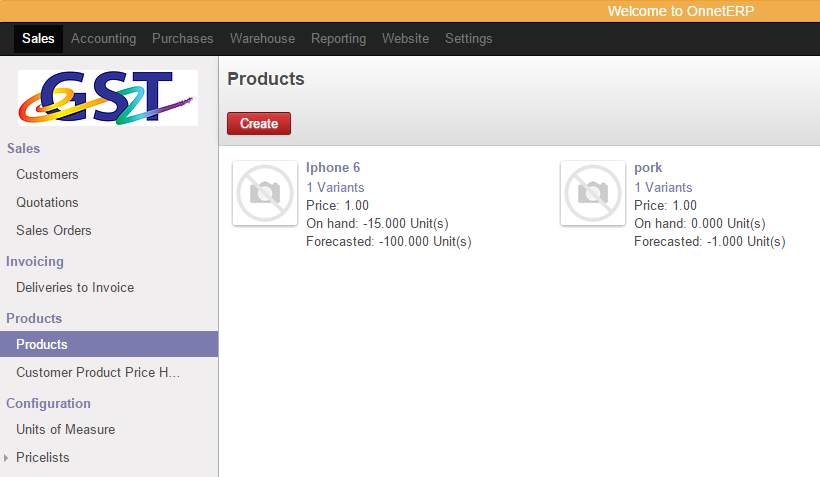Go to Sales Orders
820x477 pixels.
[x=54, y=231]
